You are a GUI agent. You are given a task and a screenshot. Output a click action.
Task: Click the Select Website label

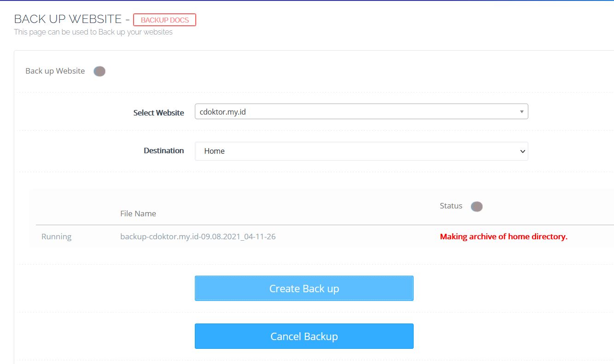click(x=158, y=112)
